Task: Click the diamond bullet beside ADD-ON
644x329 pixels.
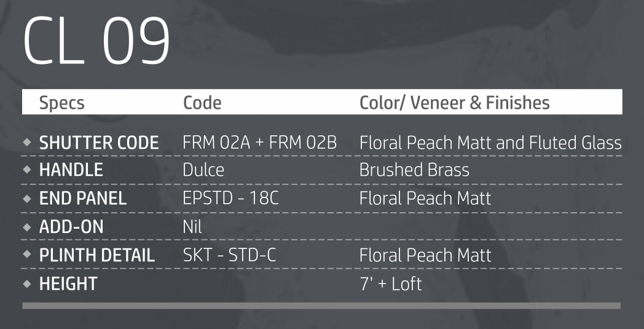Action: pos(26,227)
